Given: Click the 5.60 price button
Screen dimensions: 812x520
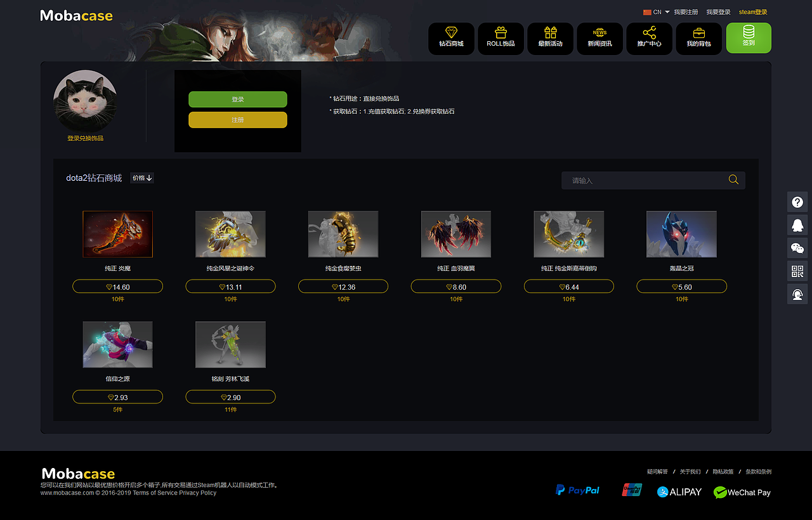Looking at the screenshot, I should click(682, 287).
